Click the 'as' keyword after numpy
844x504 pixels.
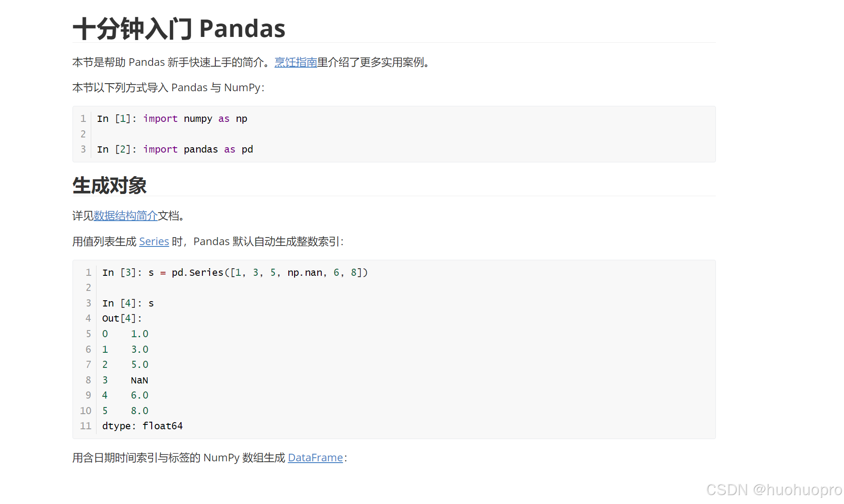tap(224, 119)
